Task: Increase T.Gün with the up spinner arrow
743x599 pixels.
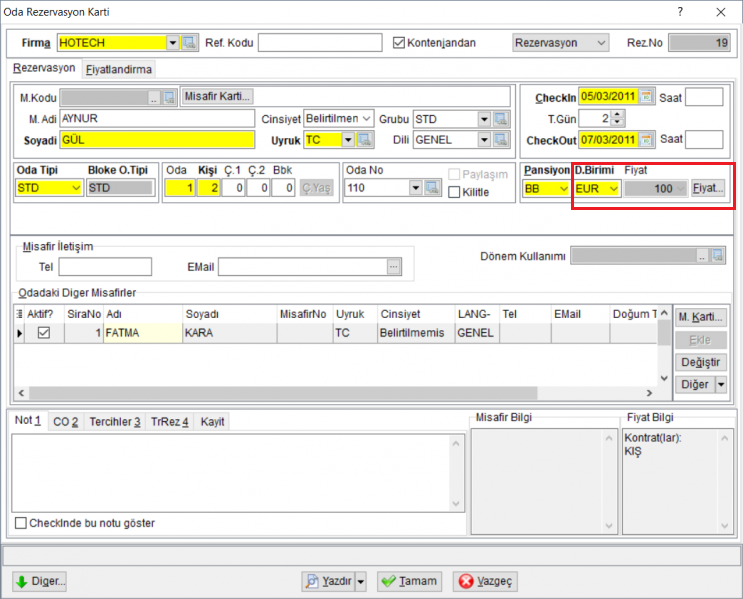Action: (x=617, y=114)
